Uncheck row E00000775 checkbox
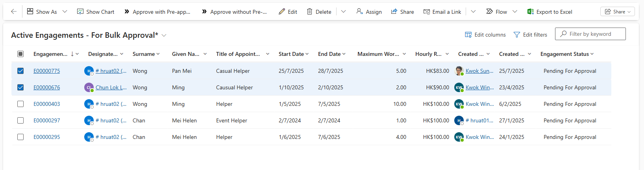Image resolution: width=644 pixels, height=170 pixels. pyautogui.click(x=20, y=71)
